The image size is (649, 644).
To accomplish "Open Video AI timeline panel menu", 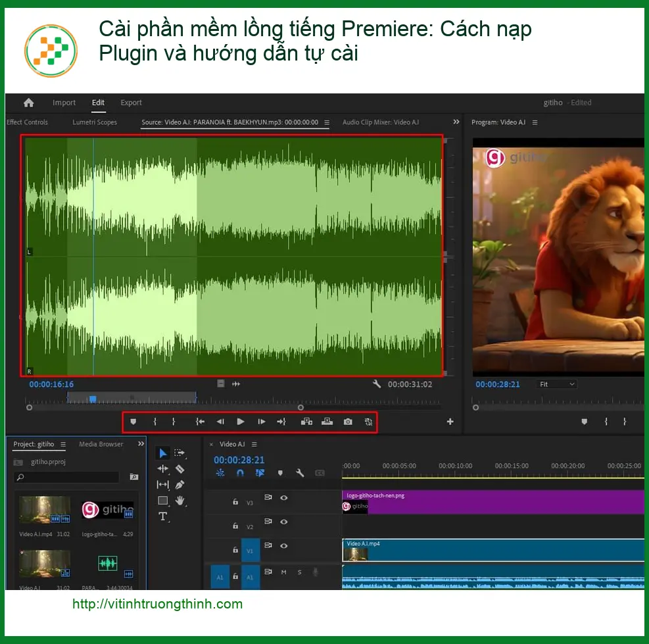I will [x=254, y=444].
